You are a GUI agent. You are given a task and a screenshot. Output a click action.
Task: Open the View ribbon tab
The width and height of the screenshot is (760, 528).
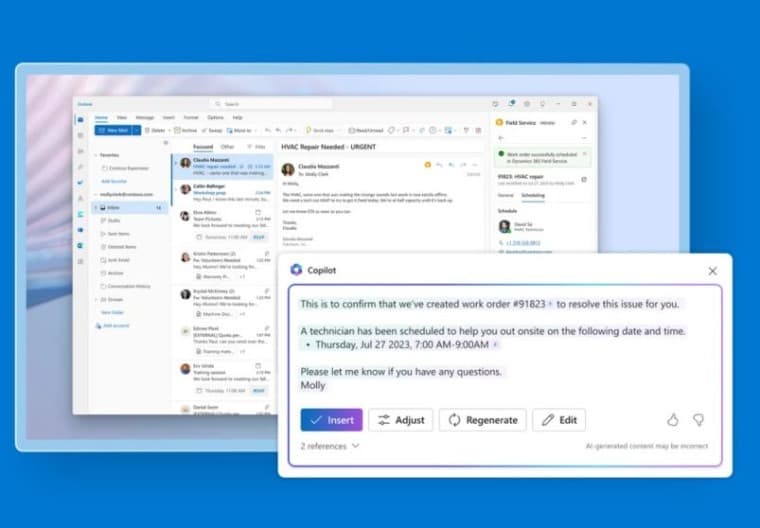(x=122, y=117)
